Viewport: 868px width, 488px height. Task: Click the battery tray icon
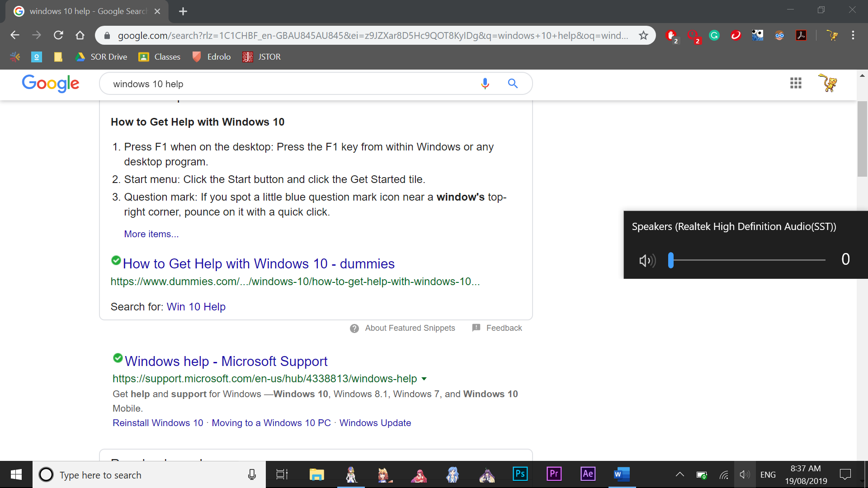(x=702, y=475)
